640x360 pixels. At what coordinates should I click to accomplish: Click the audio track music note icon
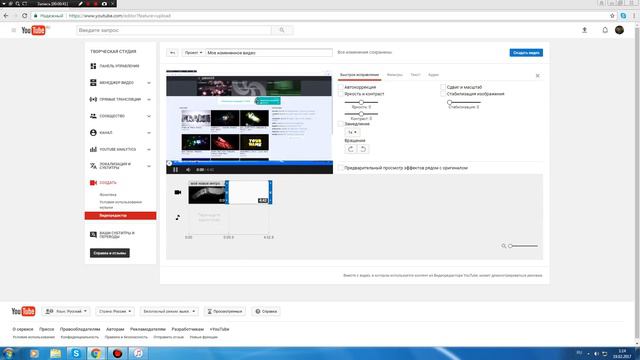tap(178, 218)
